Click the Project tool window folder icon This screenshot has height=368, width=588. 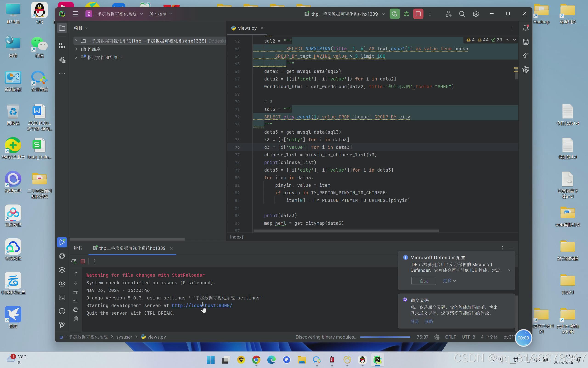click(62, 28)
